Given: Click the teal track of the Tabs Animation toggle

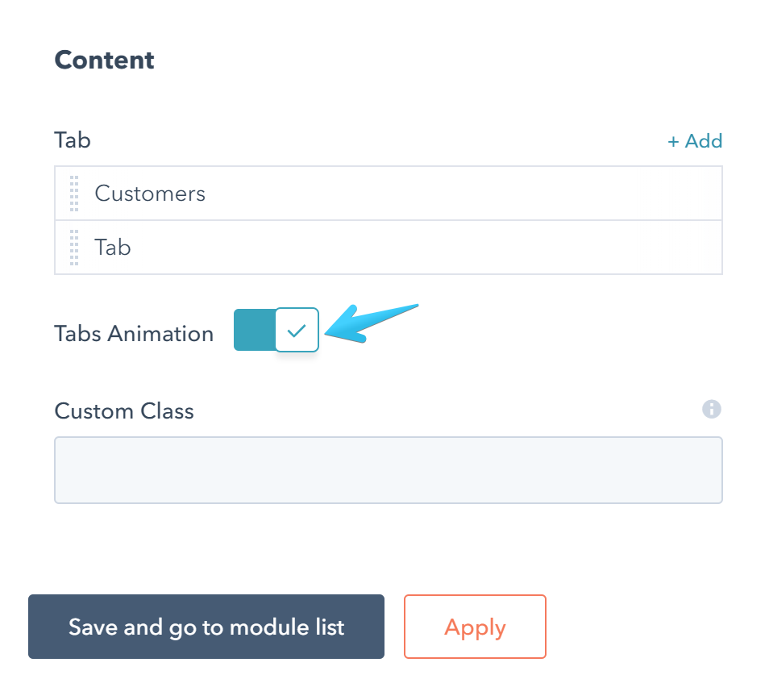Looking at the screenshot, I should pos(253,330).
